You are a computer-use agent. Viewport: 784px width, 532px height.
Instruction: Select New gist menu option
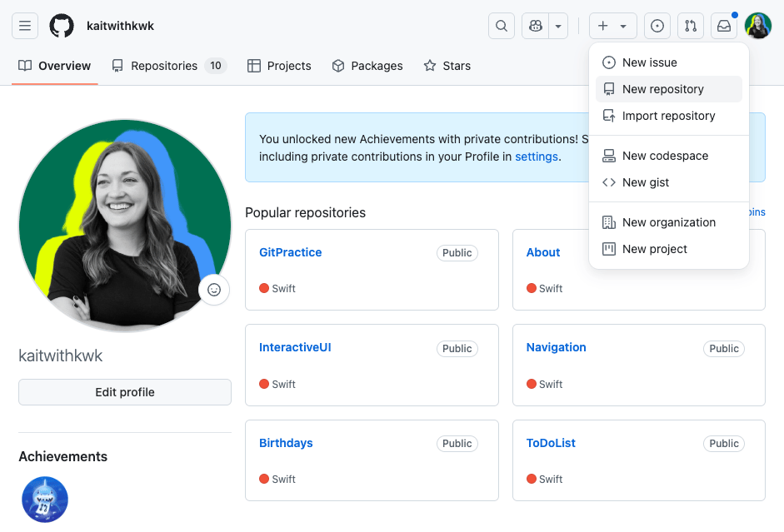646,182
